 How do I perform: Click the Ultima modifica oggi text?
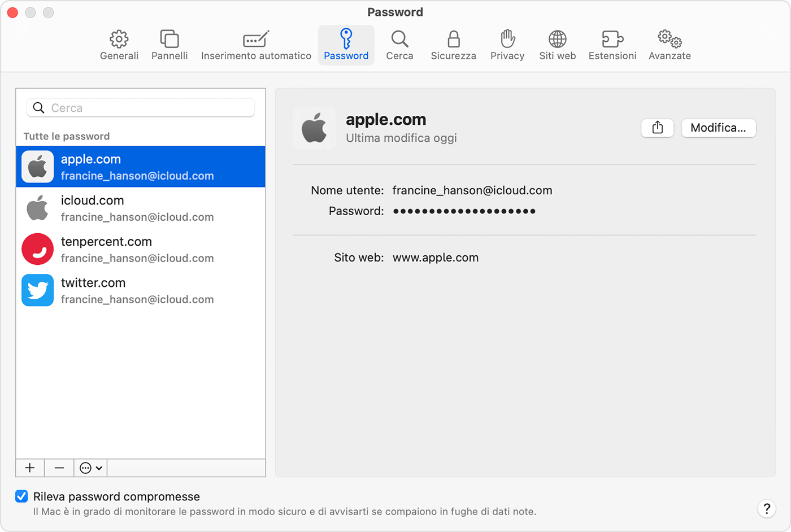(401, 138)
